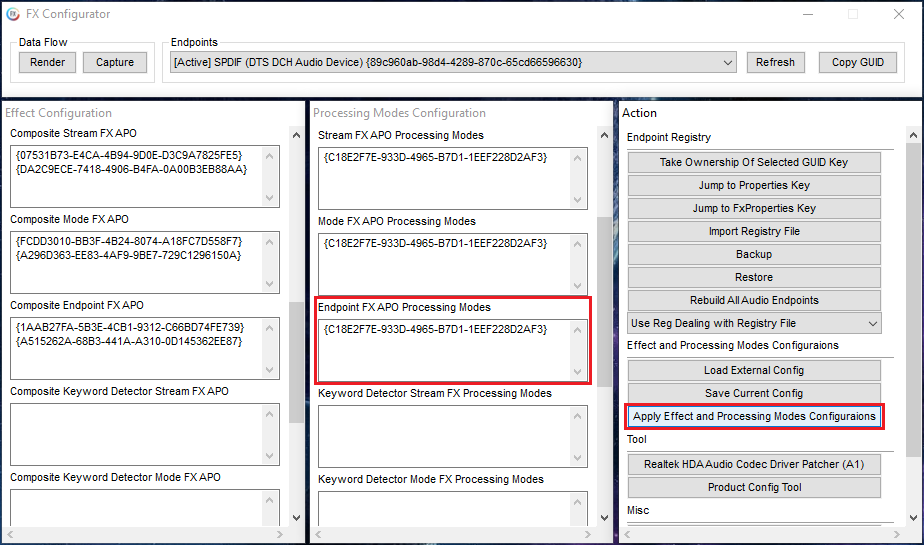Viewport: 924px width, 545px height.
Task: Click scroll-down arrow inside Composite Endpoint FX APO box
Action: [269, 370]
